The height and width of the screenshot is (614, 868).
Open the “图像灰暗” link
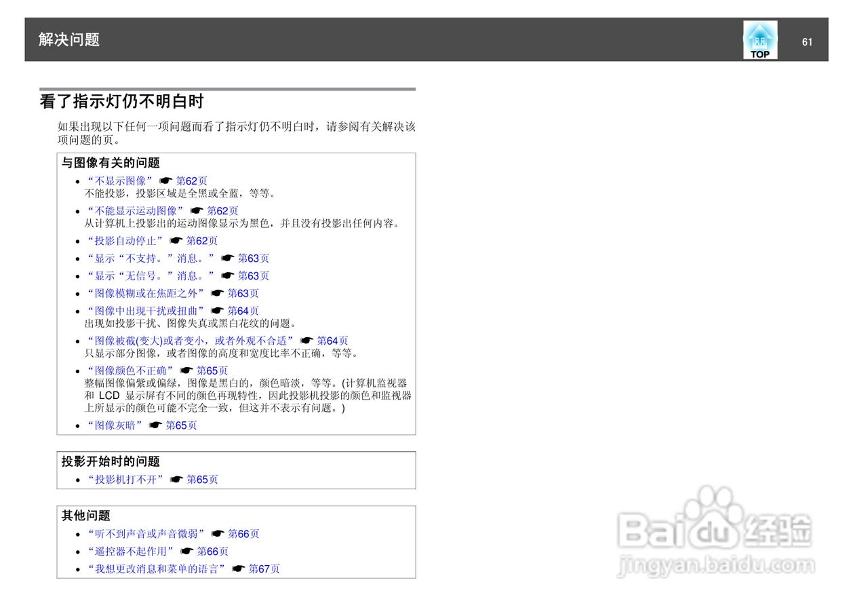point(115,425)
